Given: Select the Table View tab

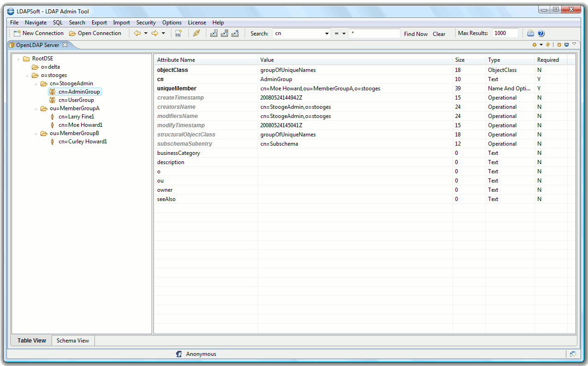Looking at the screenshot, I should [32, 341].
